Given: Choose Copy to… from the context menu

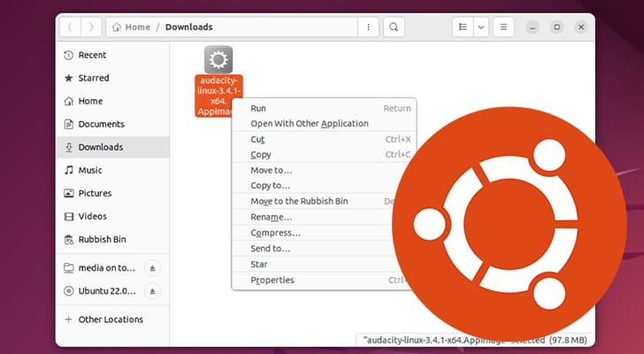Looking at the screenshot, I should pyautogui.click(x=317, y=186).
